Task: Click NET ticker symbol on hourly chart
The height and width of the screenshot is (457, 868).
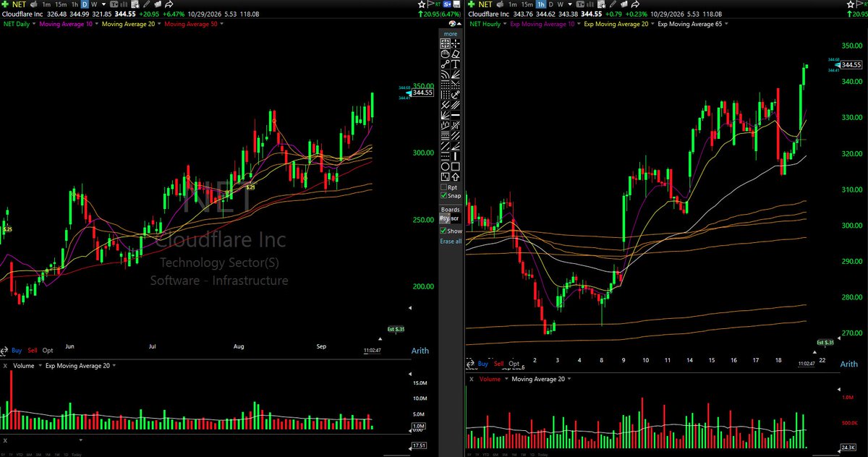Action: pyautogui.click(x=485, y=4)
